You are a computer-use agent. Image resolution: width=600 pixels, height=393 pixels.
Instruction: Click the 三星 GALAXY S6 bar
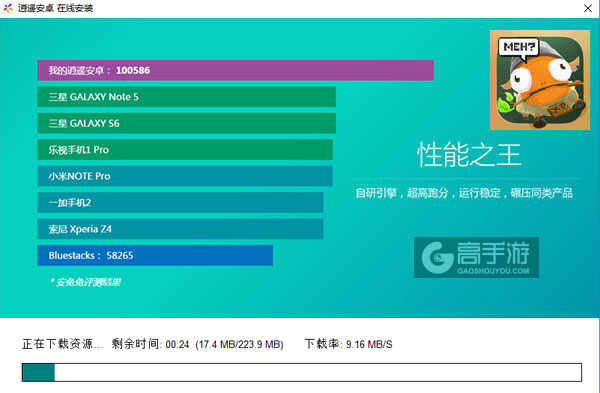186,123
